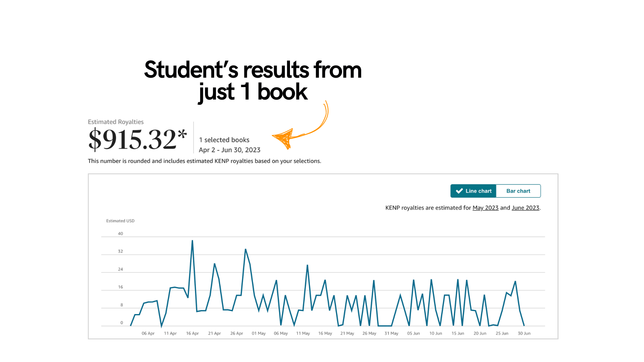Click the Estimated Royalties heading
Screen dimensions: 644x362
click(x=116, y=122)
